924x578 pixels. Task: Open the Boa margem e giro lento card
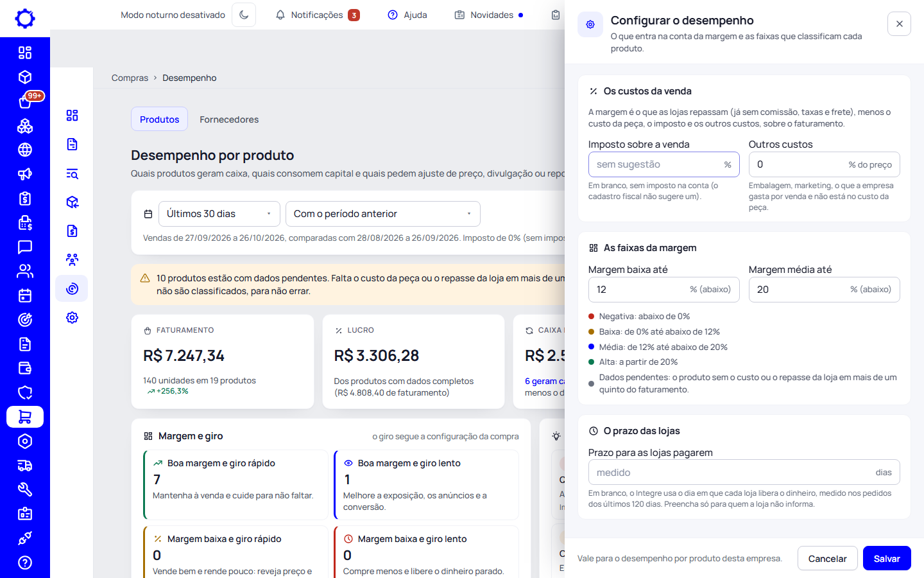click(x=426, y=485)
